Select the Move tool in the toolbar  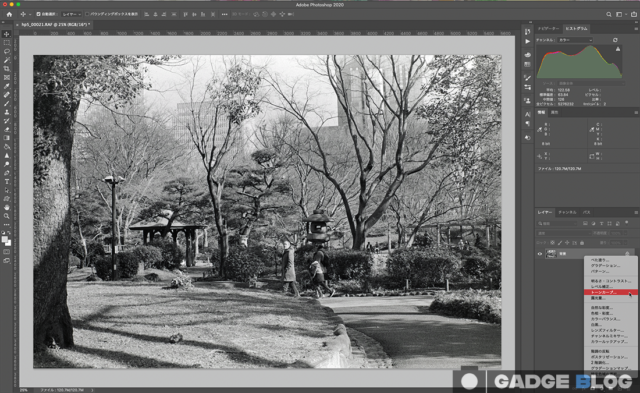tap(7, 34)
